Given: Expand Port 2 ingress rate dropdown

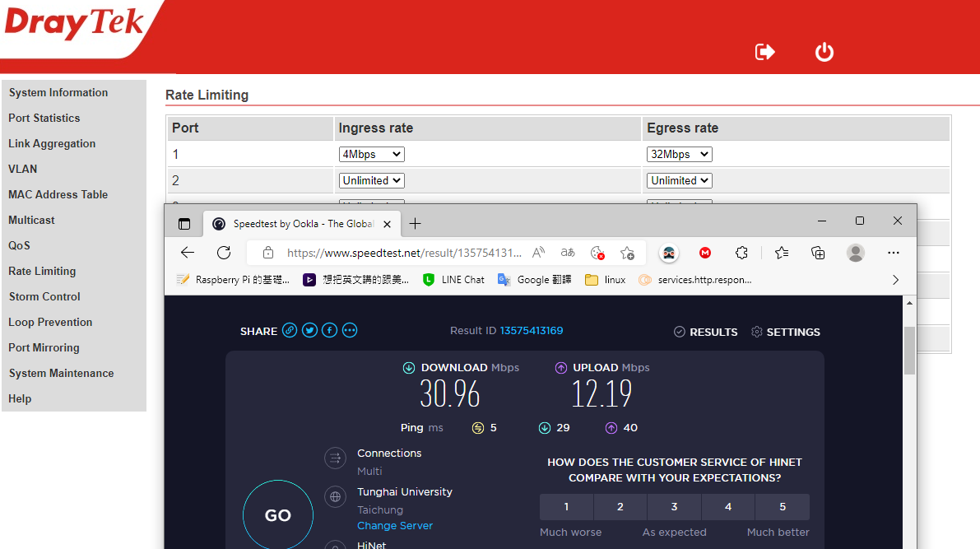Looking at the screenshot, I should [x=371, y=180].
